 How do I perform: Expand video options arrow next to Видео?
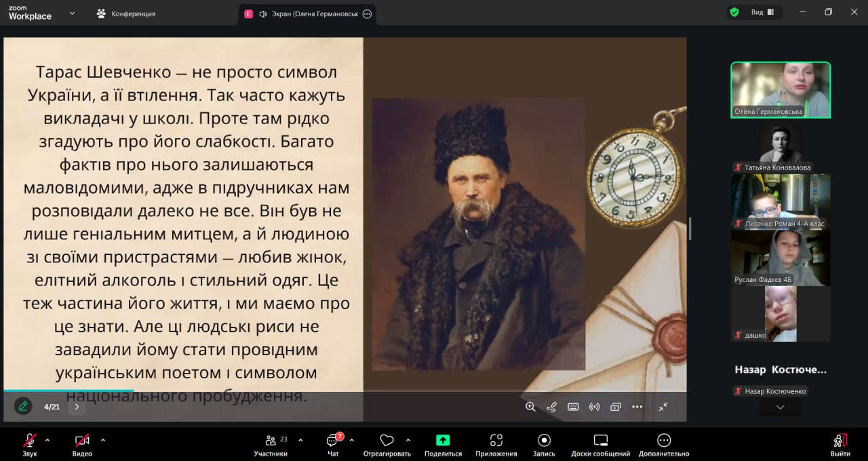[103, 440]
